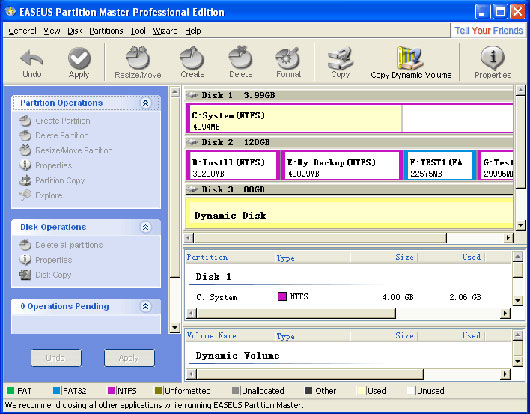Open Copy Dynamic Volume tool

(410, 63)
